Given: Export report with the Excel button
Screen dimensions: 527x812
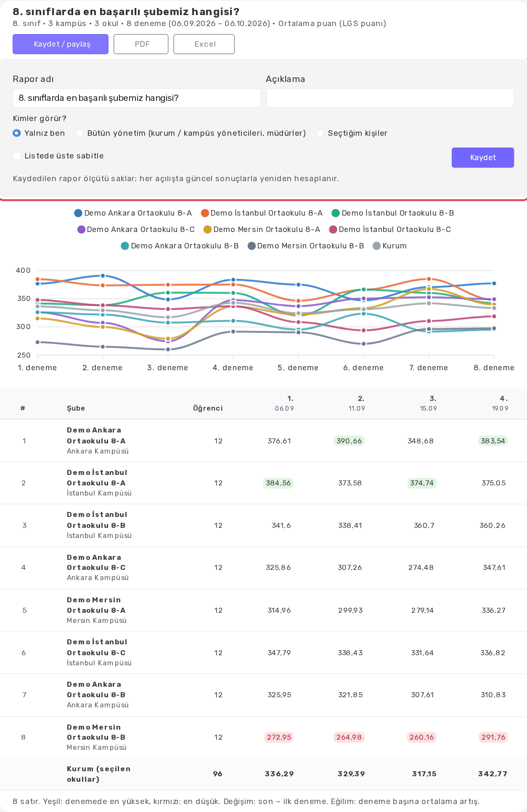Looking at the screenshot, I should pyautogui.click(x=204, y=44).
